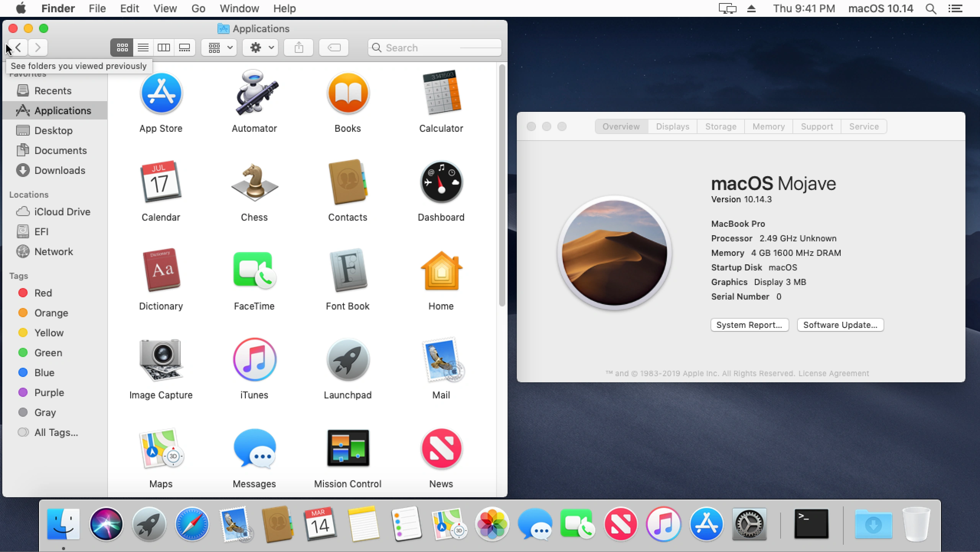Click the System Report button
Image resolution: width=980 pixels, height=552 pixels.
[749, 324]
